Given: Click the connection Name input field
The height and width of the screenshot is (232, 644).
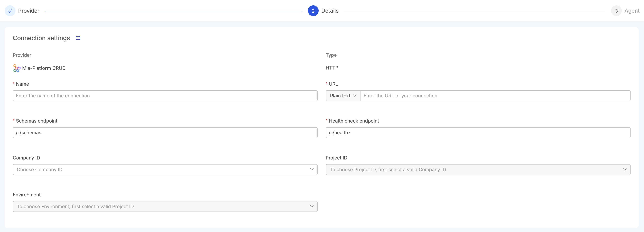Looking at the screenshot, I should 165,96.
